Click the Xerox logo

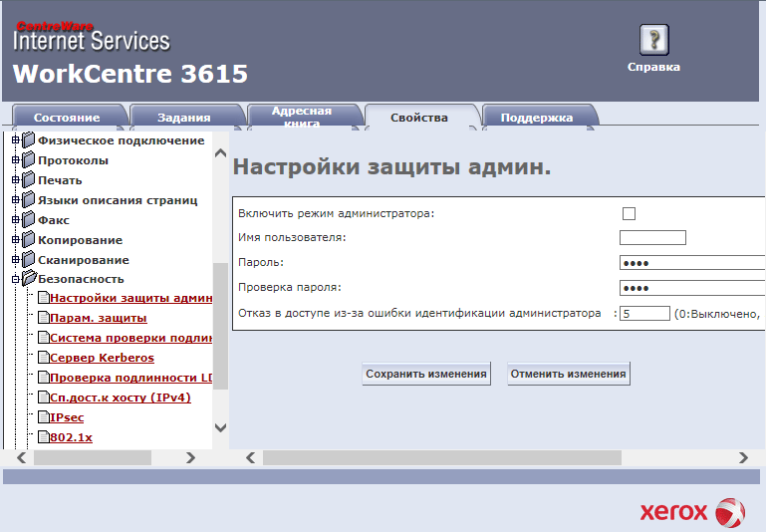[692, 512]
